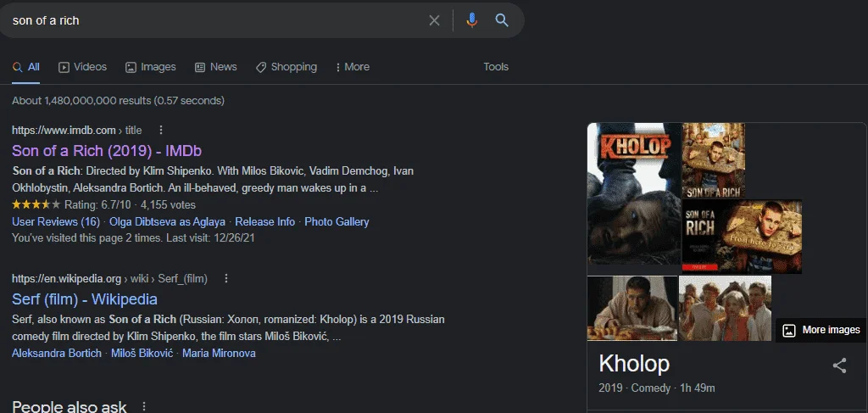Open the Photo Gallery link
The width and height of the screenshot is (868, 413).
pos(337,221)
